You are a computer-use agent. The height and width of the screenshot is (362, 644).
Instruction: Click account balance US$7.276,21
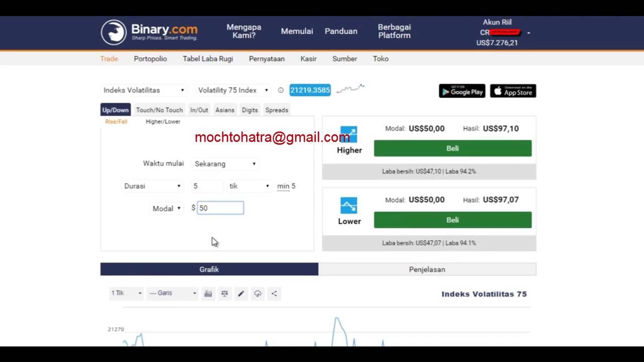(497, 43)
